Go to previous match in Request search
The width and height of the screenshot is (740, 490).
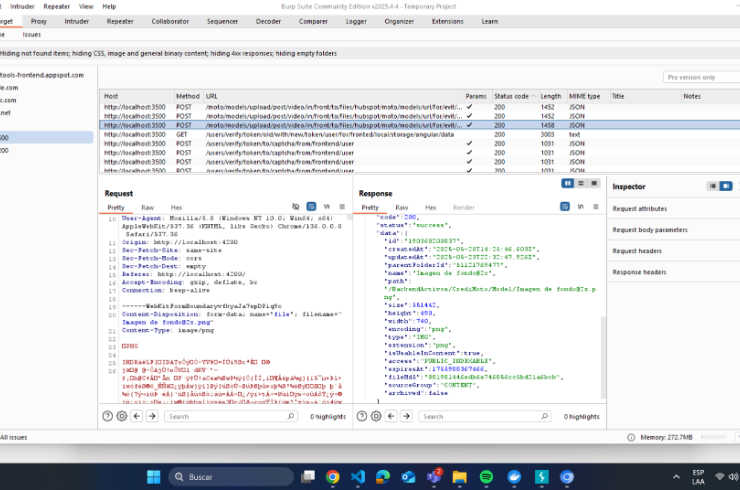click(137, 416)
